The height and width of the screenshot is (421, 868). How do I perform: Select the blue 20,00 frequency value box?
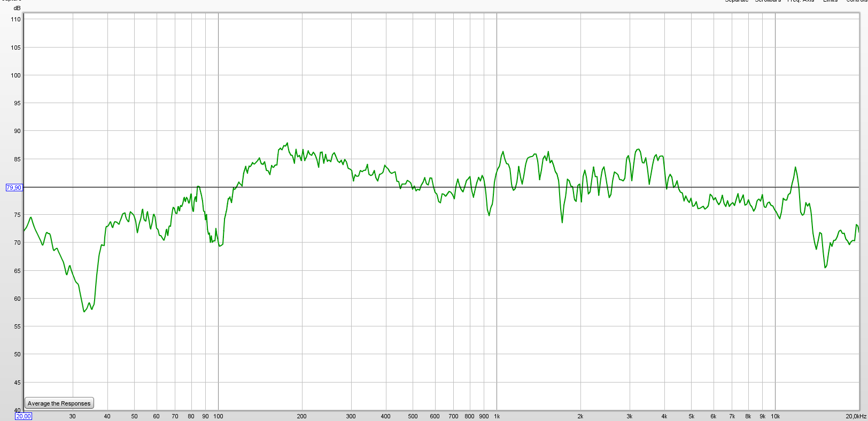pos(24,416)
